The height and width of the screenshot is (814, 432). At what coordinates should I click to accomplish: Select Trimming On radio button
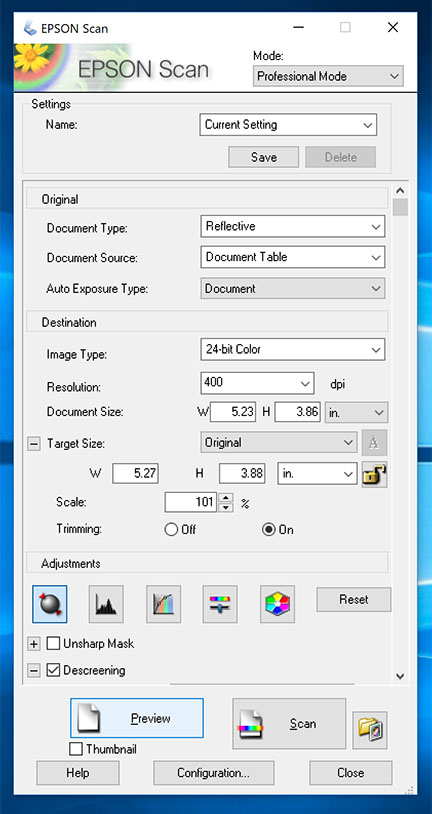click(x=268, y=530)
